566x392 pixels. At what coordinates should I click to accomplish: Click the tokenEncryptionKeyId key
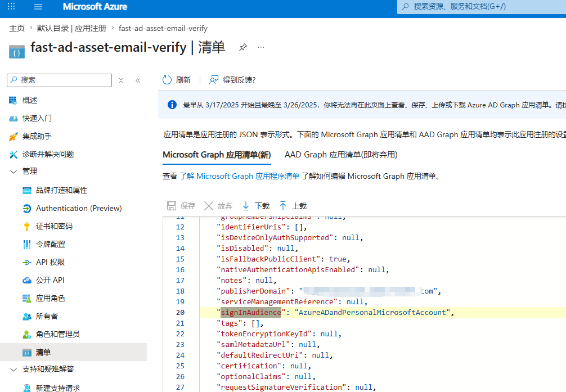264,334
